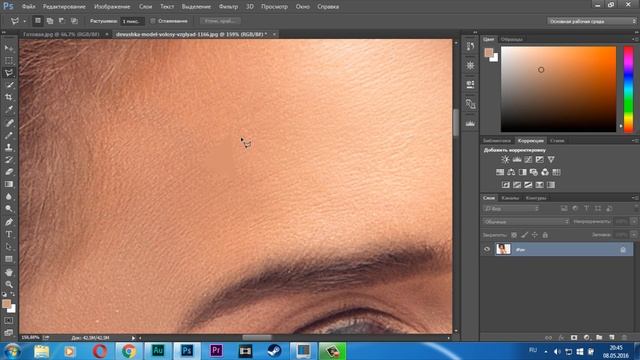Select the Brush tool
The height and width of the screenshot is (360, 640).
click(9, 135)
